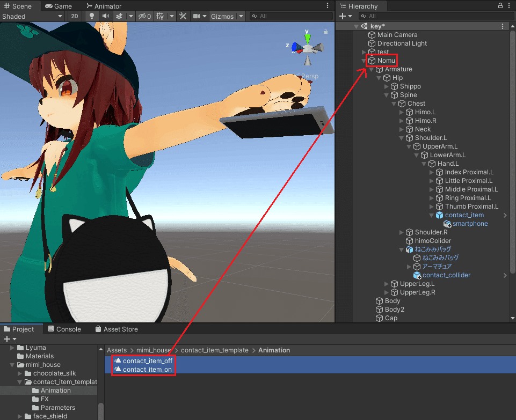Open the Gizmos dropdown arrow
The height and width of the screenshot is (420, 516).
241,16
